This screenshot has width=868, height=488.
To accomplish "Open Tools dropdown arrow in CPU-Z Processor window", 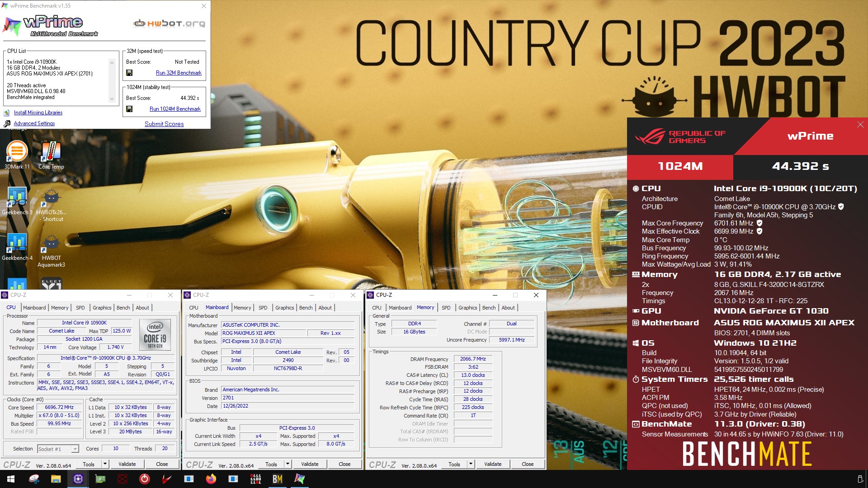I will coord(105,464).
